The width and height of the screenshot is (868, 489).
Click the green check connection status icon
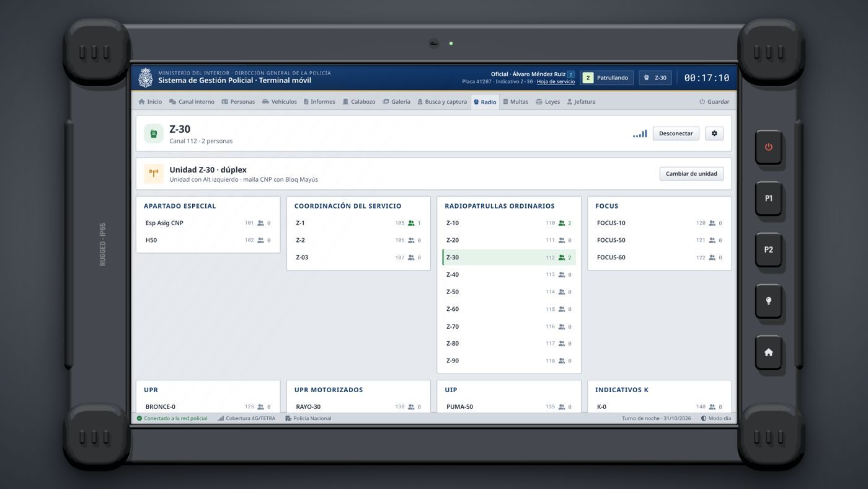tap(140, 418)
